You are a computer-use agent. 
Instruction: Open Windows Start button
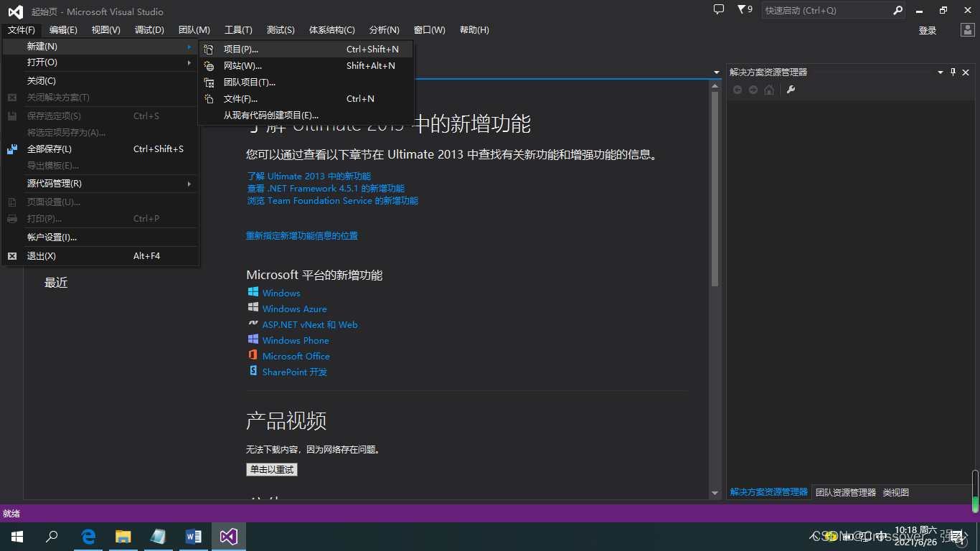17,537
